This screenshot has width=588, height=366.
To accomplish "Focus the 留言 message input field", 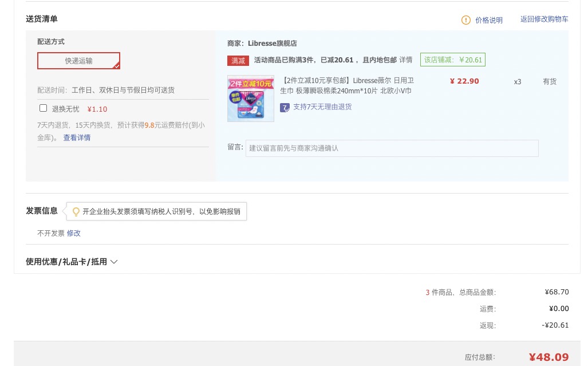I will 392,148.
